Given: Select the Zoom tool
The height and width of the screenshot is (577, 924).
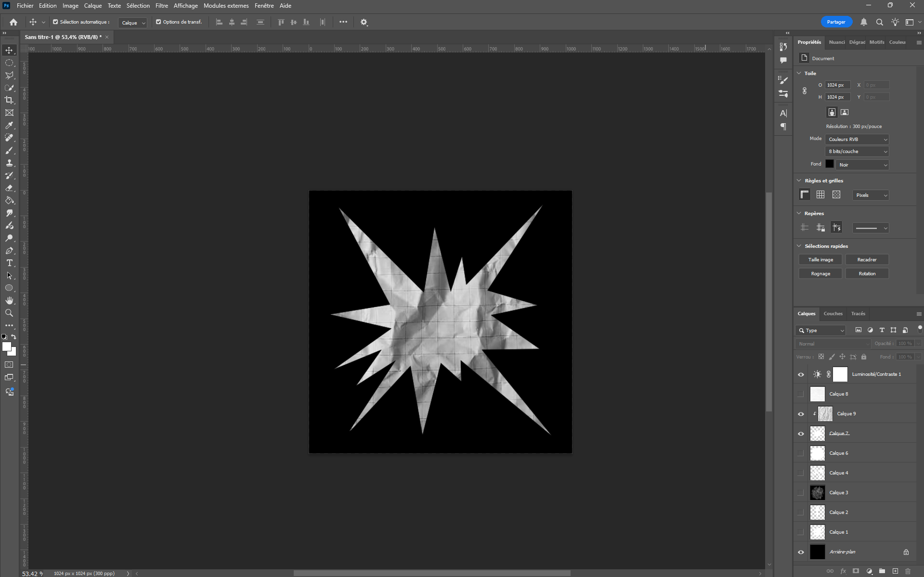Looking at the screenshot, I should coord(9,313).
